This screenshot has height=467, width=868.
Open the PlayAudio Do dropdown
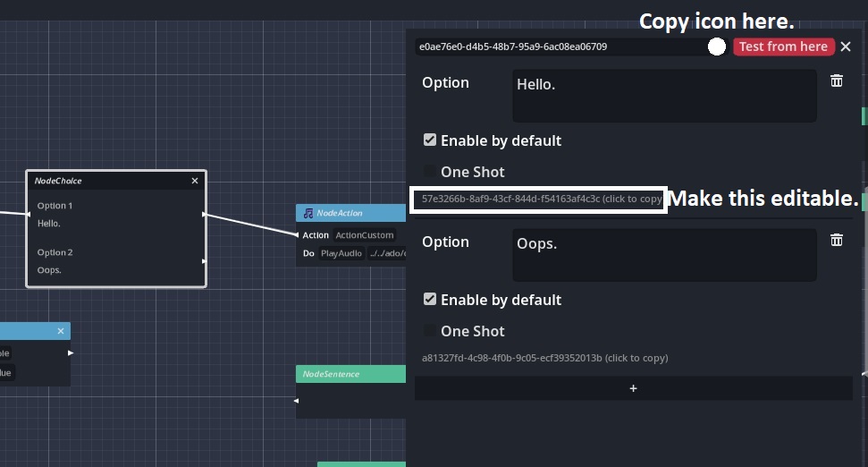(x=341, y=253)
